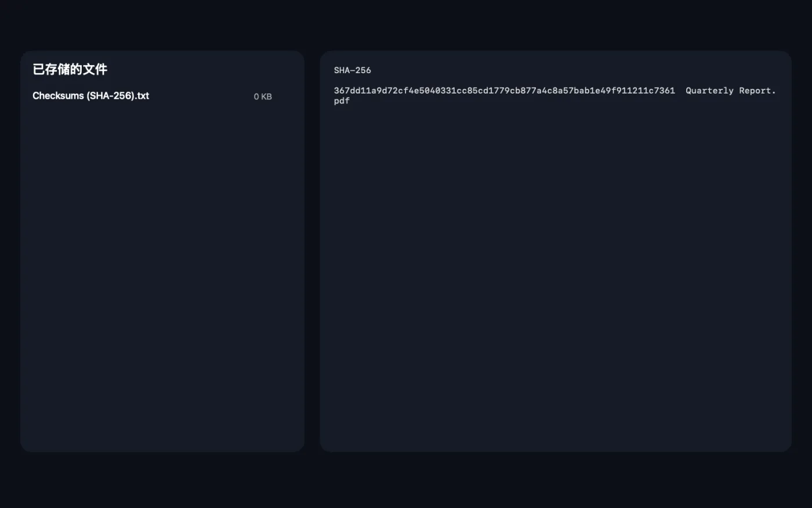Click the hash string starting with 367dd11a
Image resolution: width=812 pixels, height=508 pixels.
click(505, 91)
